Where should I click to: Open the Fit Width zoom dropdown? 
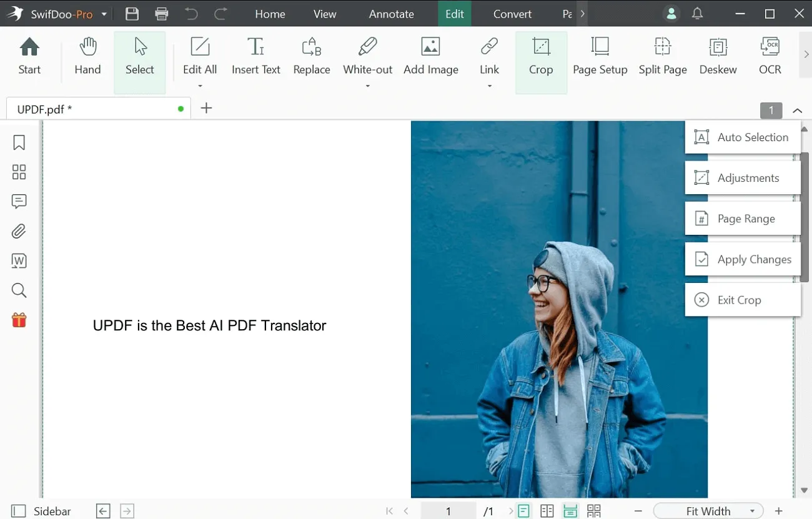tap(751, 511)
